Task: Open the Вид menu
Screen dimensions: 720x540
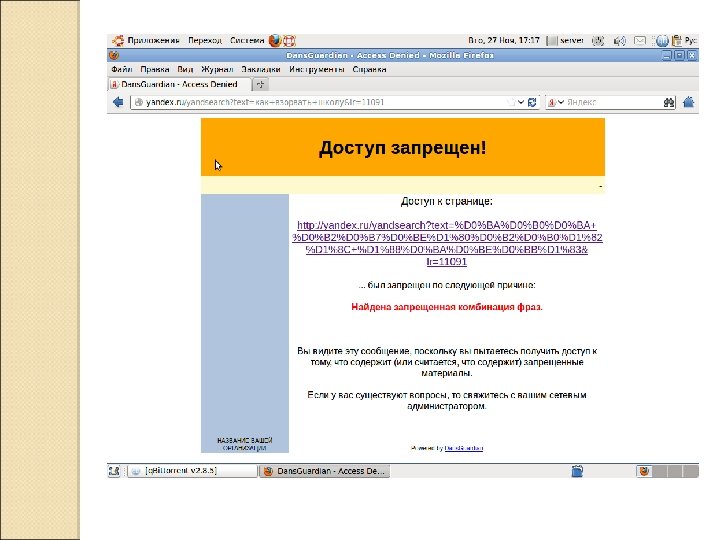Action: coord(185,69)
